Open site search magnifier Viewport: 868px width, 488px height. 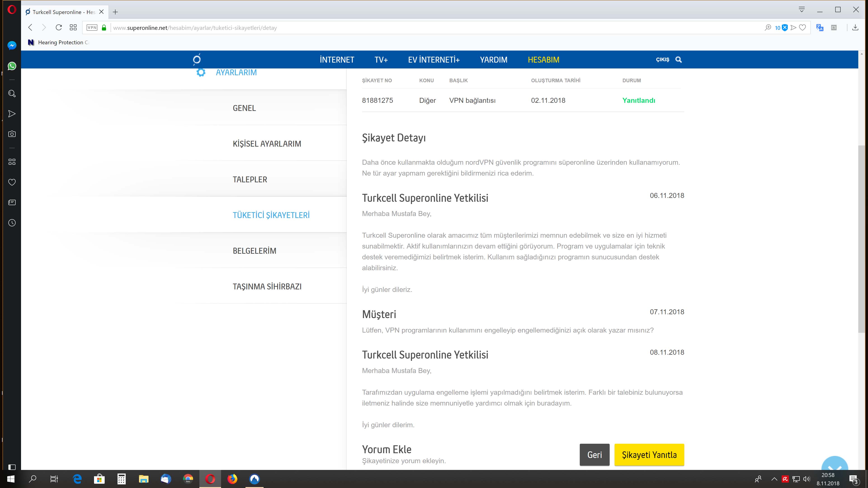(679, 60)
